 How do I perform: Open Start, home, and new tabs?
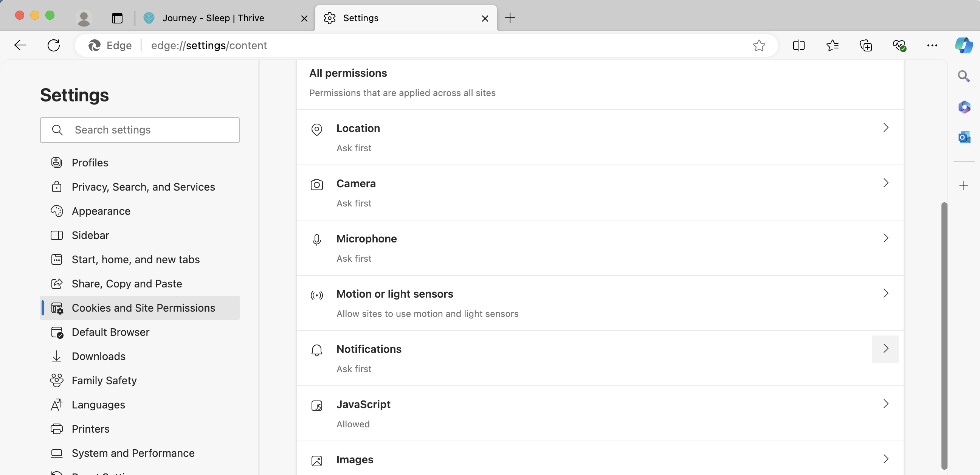tap(140, 259)
